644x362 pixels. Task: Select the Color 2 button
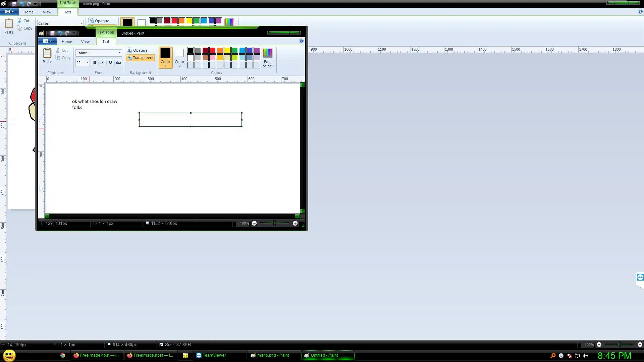[179, 58]
